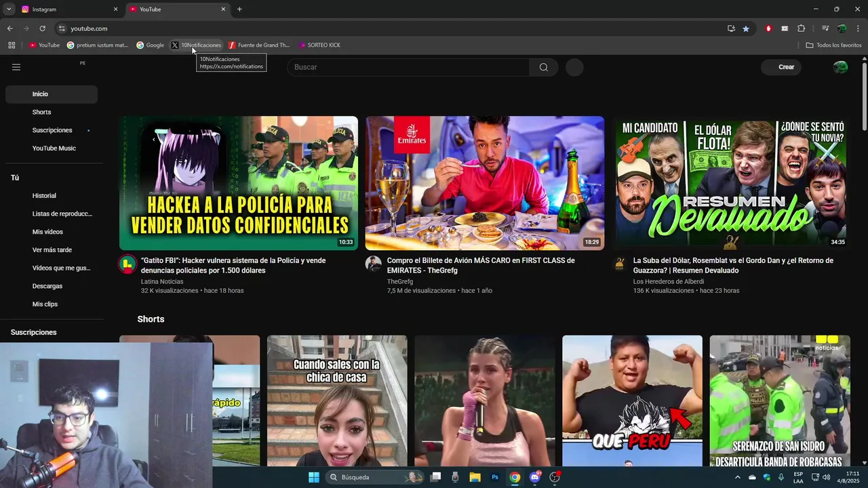Open the YouTube hamburger guide menu
The width and height of the screenshot is (868, 488).
[16, 67]
